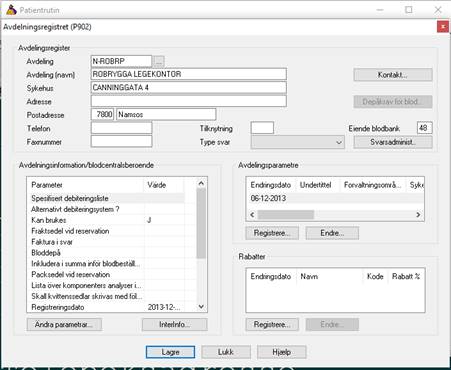
Task: Click Avdelingsparametre horizontal scroll left arrow
Action: 252,215
